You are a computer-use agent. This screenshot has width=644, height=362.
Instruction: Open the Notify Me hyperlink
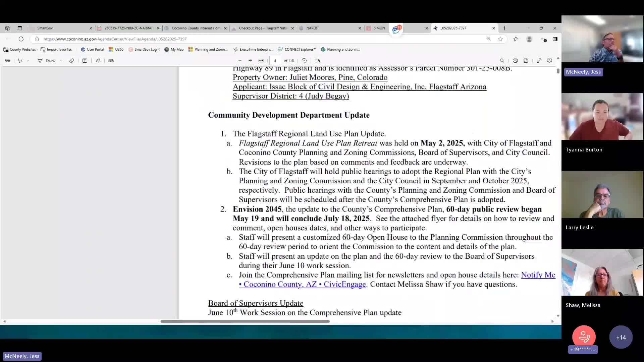[538, 275]
